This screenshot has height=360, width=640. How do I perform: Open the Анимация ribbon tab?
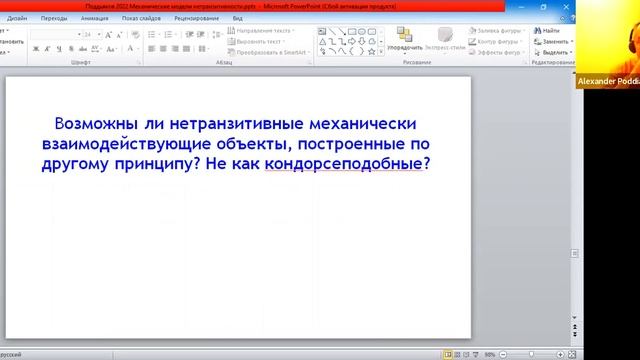[x=94, y=18]
